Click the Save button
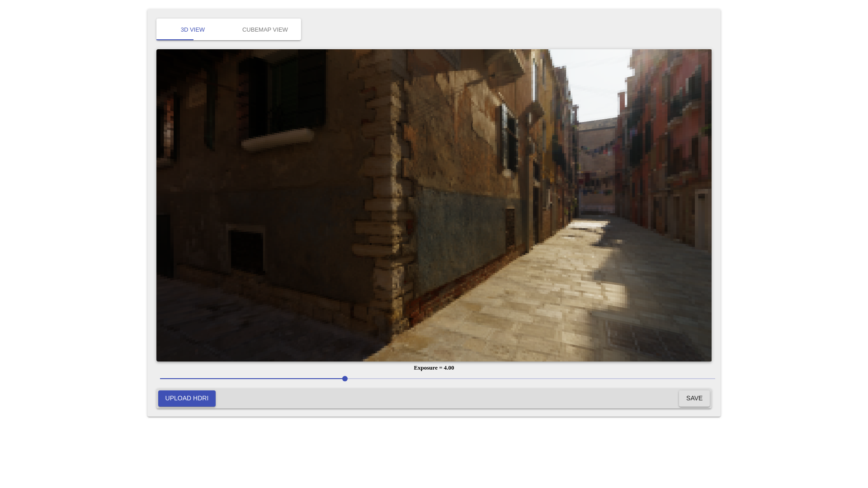Screen dimensions: 868x488 tap(694, 399)
